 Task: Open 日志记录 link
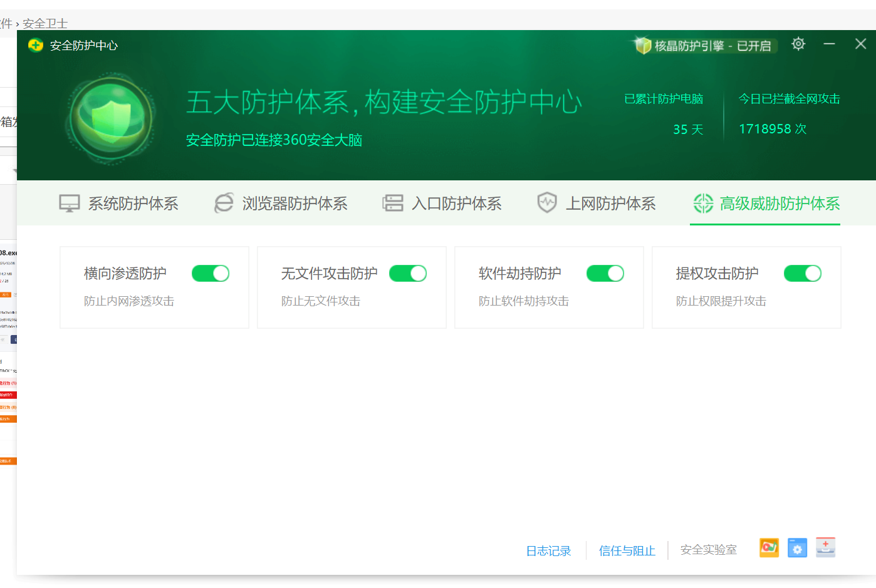[549, 551]
